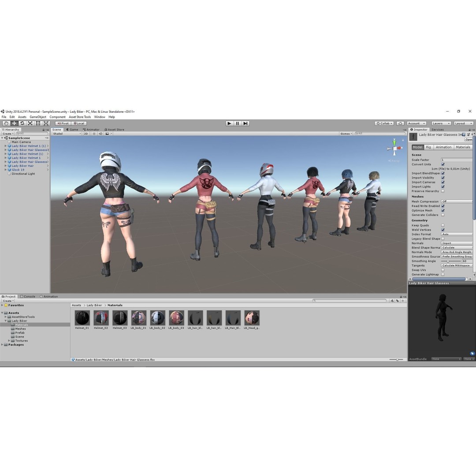Open Mesh Compression dropdown

pos(457,201)
